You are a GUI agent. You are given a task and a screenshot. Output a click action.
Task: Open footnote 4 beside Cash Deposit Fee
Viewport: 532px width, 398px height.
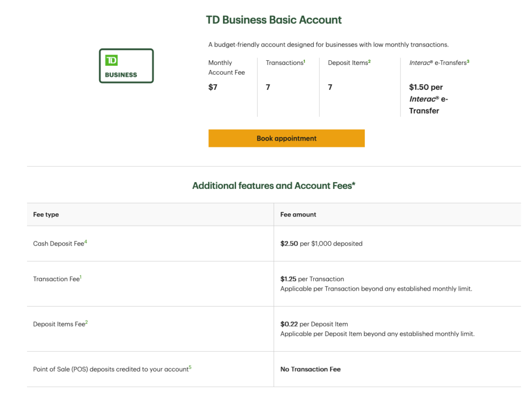coord(86,242)
